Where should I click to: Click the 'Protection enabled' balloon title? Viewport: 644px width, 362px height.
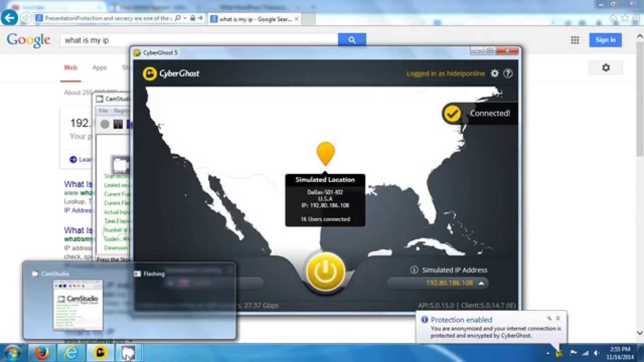click(461, 320)
